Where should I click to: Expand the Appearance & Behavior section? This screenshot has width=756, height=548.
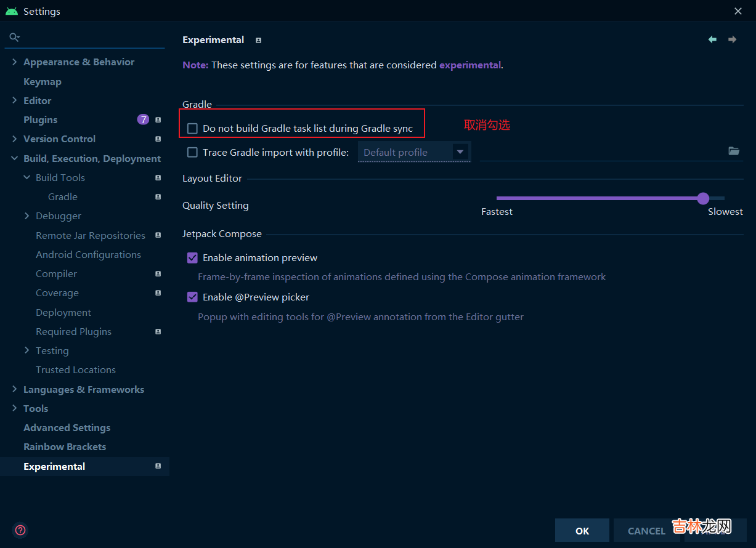point(15,62)
